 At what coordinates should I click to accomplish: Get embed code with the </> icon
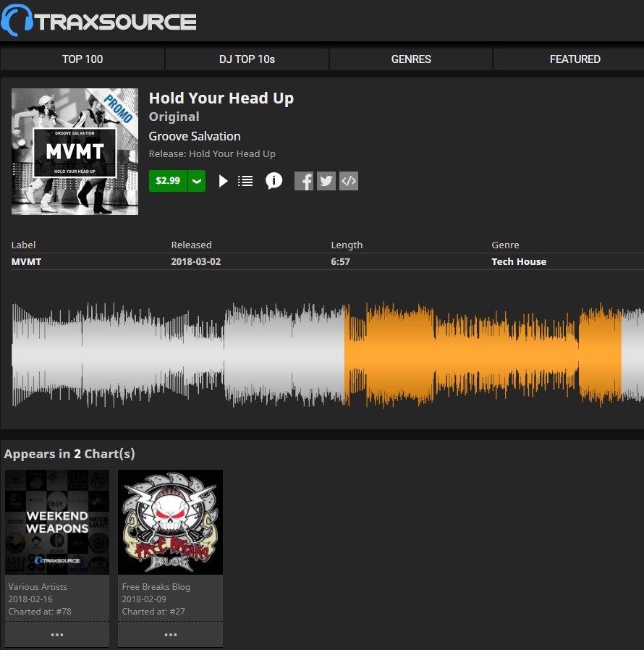click(349, 181)
